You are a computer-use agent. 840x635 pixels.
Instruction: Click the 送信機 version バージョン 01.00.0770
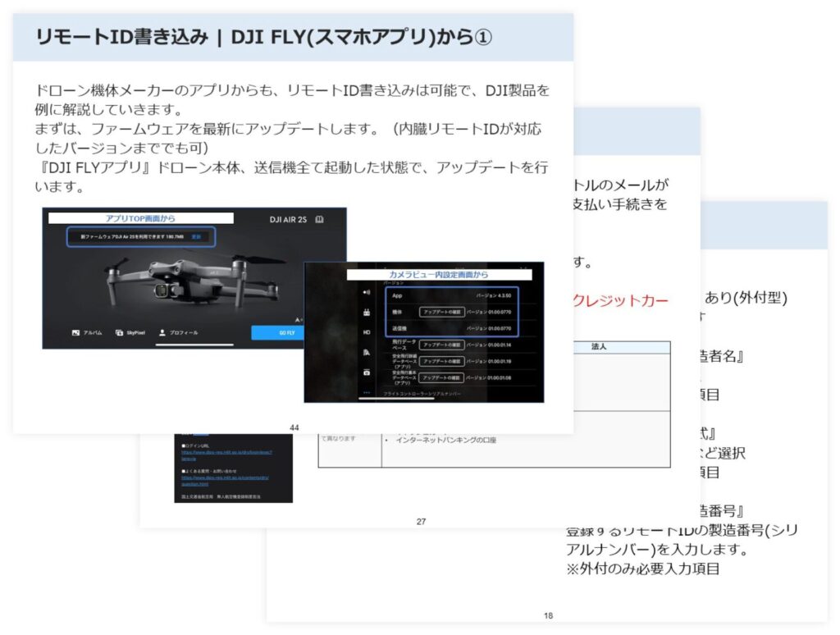click(x=489, y=328)
